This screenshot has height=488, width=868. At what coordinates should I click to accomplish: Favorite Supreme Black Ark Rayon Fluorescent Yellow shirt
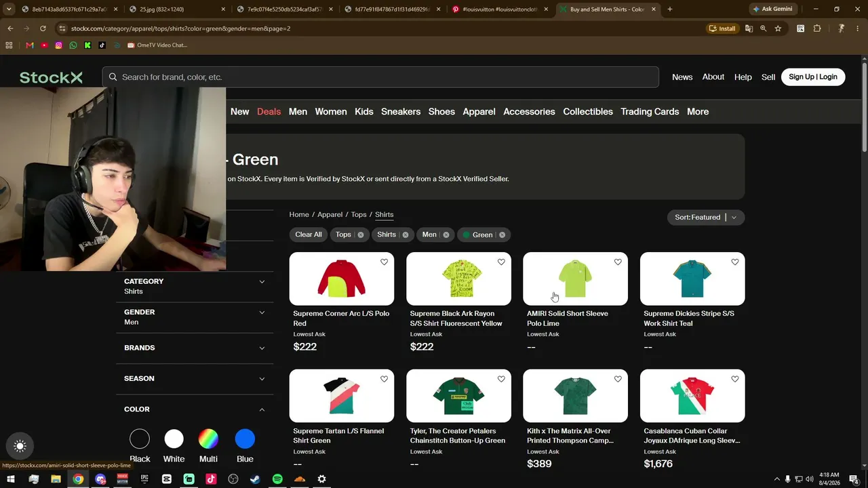pos(501,262)
